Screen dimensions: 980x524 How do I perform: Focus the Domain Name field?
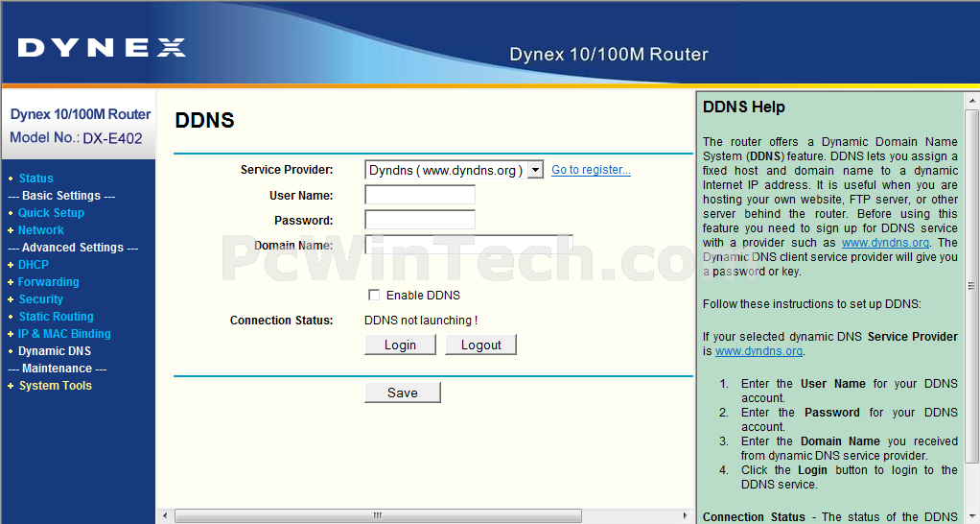[x=469, y=245]
